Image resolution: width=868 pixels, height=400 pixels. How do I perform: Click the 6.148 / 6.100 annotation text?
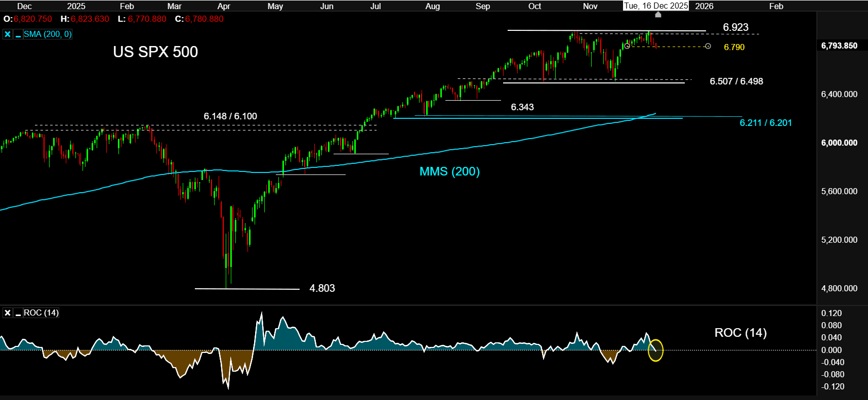(x=230, y=116)
